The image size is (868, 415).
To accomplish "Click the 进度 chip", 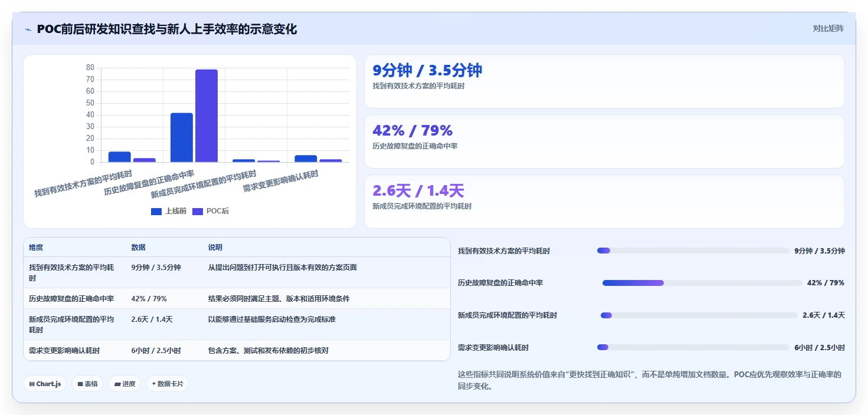I will click(x=125, y=384).
